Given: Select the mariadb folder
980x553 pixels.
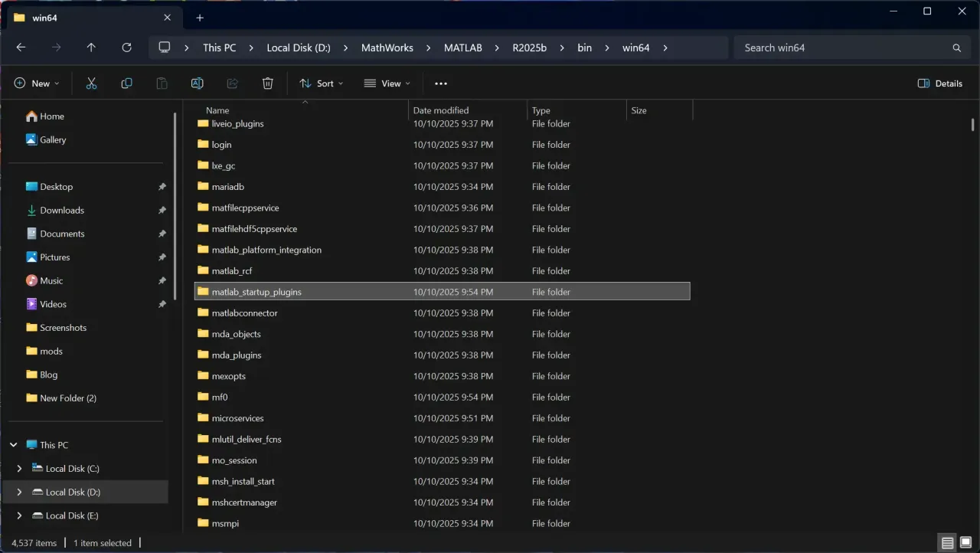Looking at the screenshot, I should coord(443,187).
